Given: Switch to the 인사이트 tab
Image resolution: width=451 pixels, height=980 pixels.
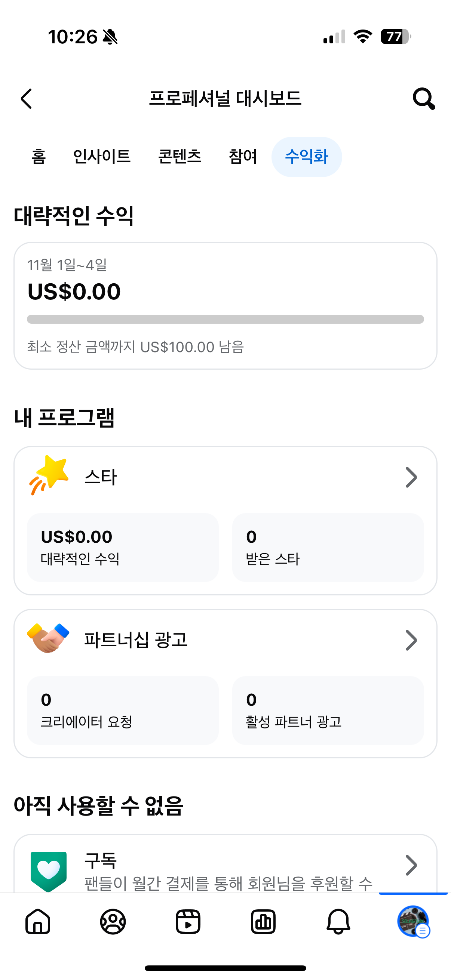Looking at the screenshot, I should pyautogui.click(x=102, y=157).
